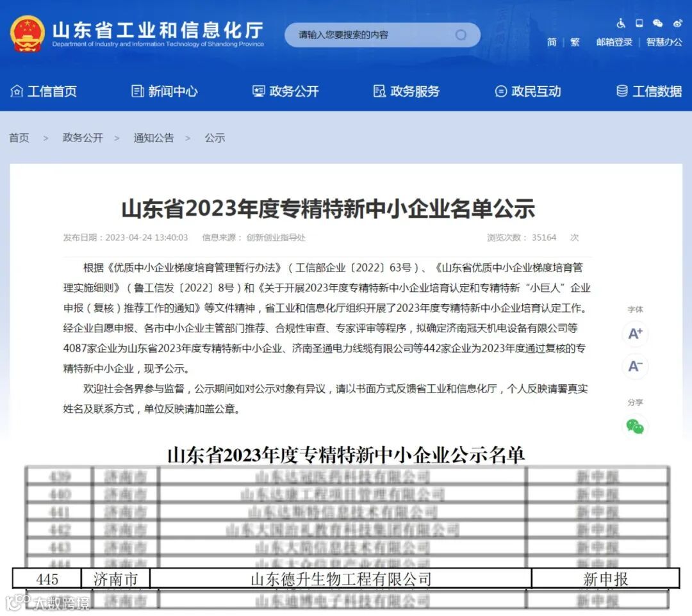Open accessibility wheelchair icon
Screen dimensions: 692x616
click(621, 23)
